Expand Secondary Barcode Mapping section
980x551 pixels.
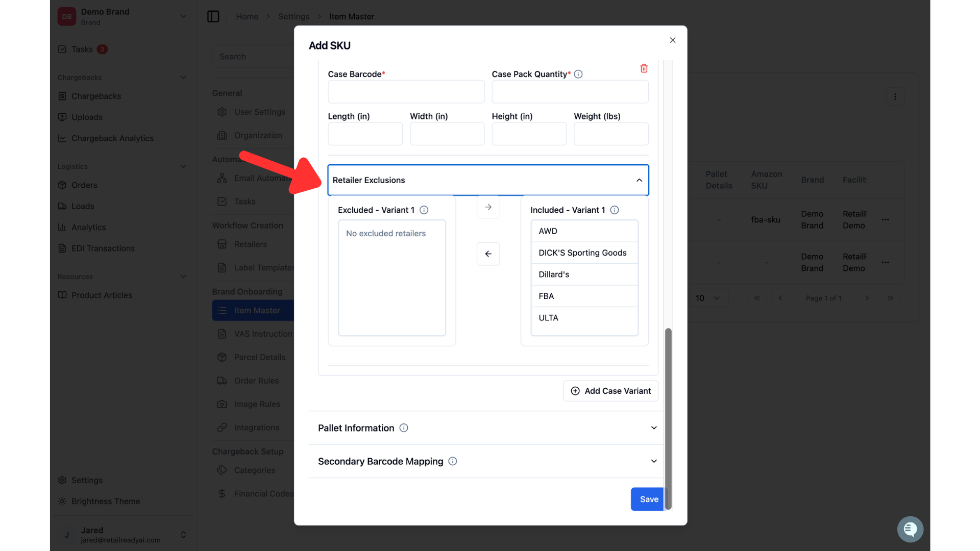tap(487, 461)
